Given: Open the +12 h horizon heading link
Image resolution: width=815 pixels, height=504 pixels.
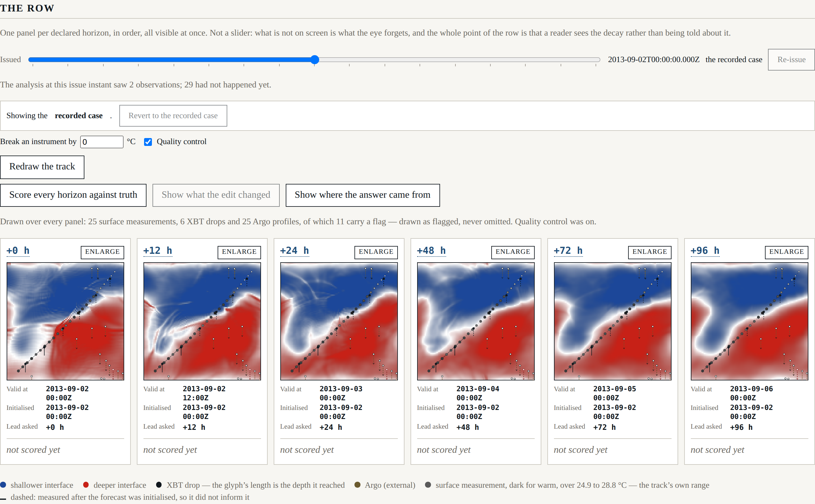Looking at the screenshot, I should coord(158,251).
